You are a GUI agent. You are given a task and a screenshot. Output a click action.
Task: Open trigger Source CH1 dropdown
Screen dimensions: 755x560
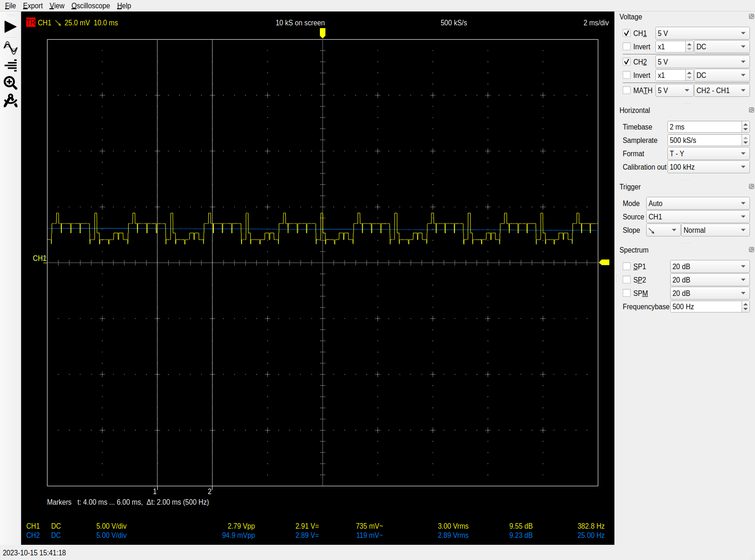[x=698, y=217]
